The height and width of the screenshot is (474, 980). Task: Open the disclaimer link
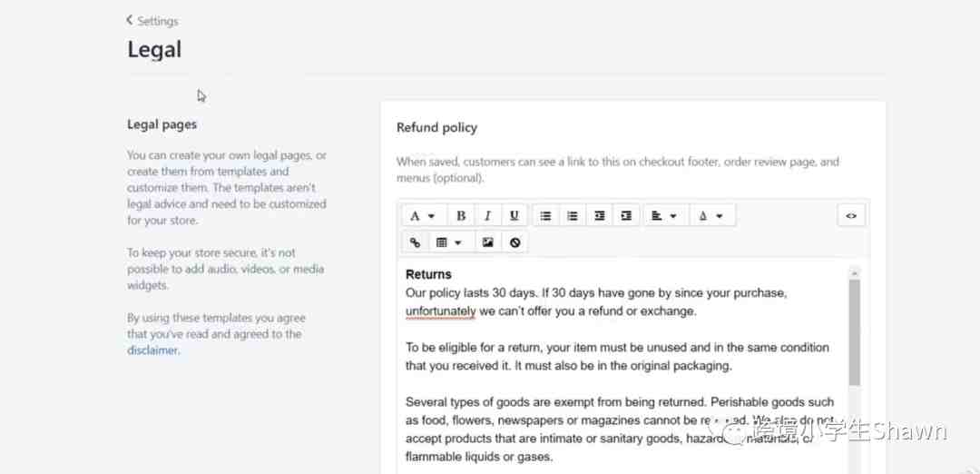(x=152, y=351)
